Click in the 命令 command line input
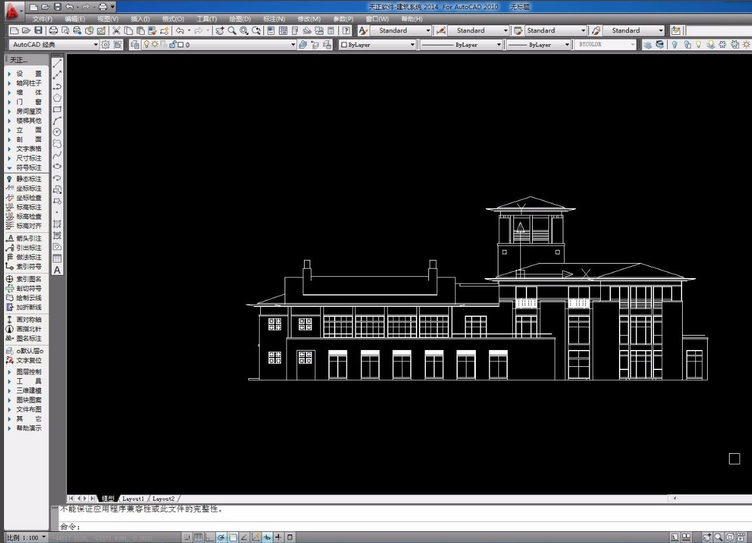 (405, 527)
